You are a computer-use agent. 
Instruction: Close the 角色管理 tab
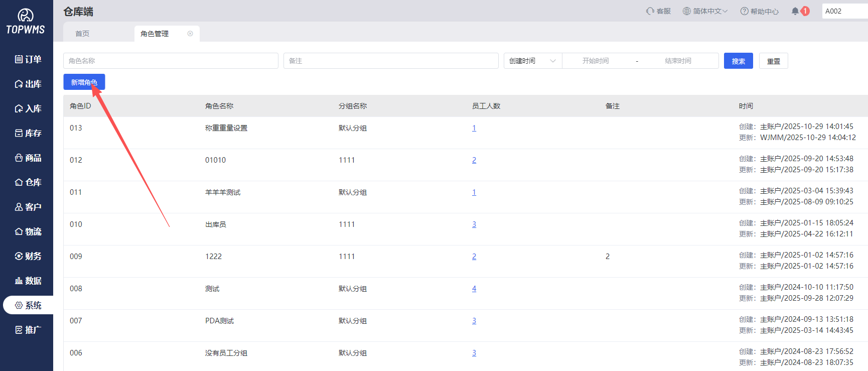point(190,34)
